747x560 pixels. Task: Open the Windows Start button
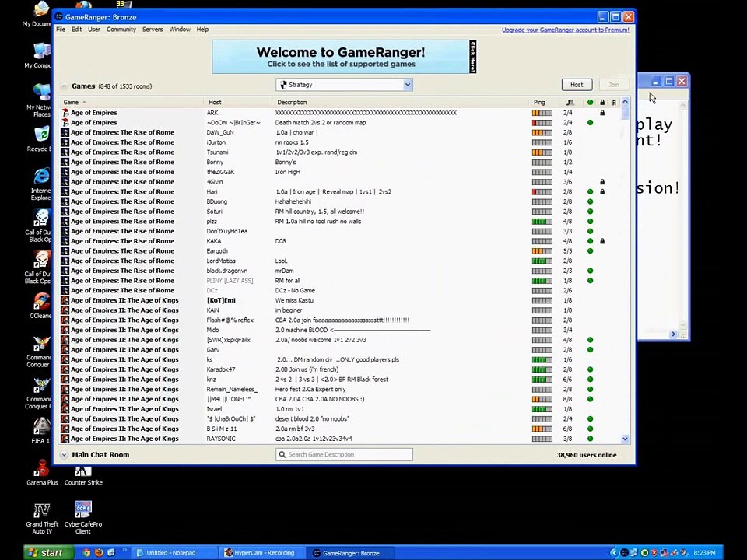click(49, 553)
